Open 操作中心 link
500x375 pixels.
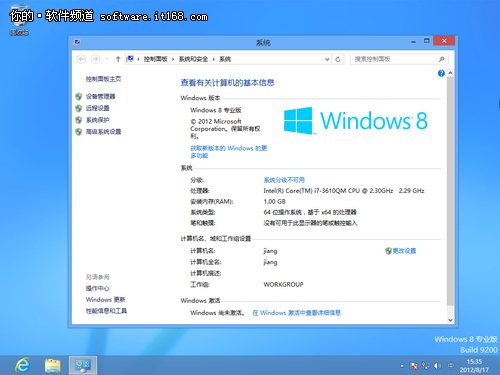pyautogui.click(x=97, y=288)
